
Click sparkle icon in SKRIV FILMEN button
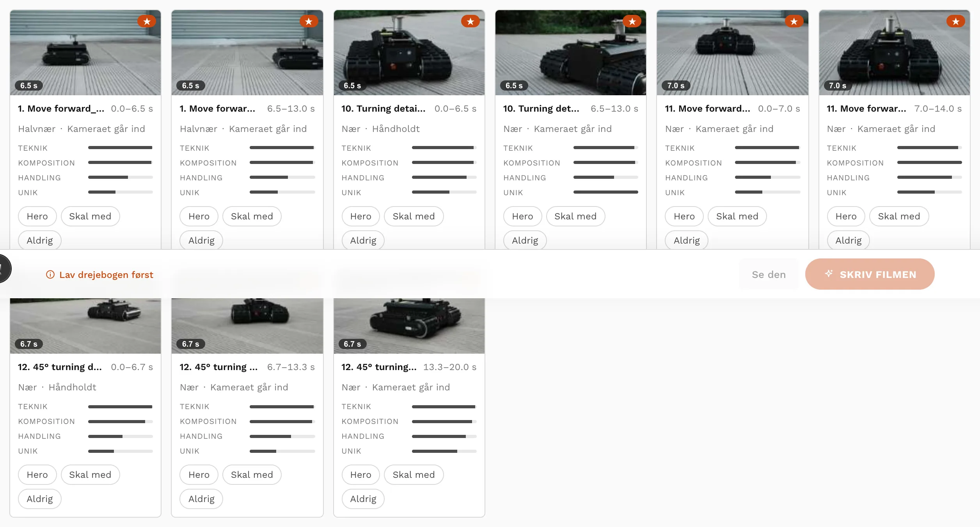click(829, 274)
